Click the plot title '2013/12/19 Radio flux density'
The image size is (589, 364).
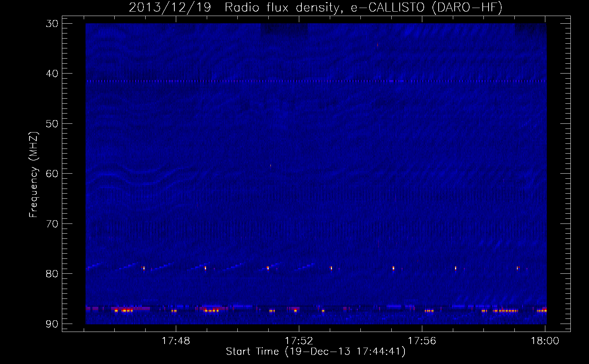click(316, 8)
